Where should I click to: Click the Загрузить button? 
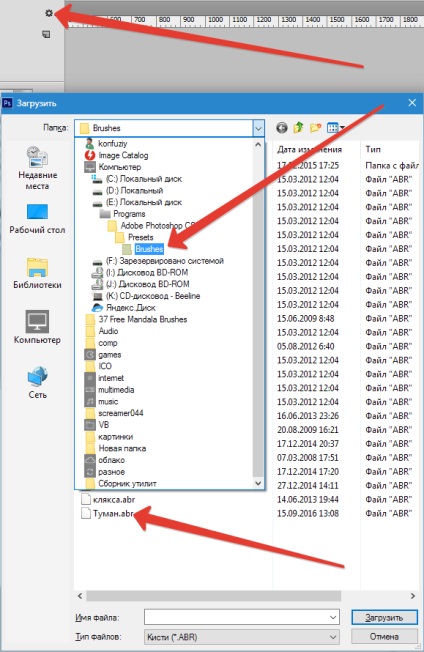[384, 617]
